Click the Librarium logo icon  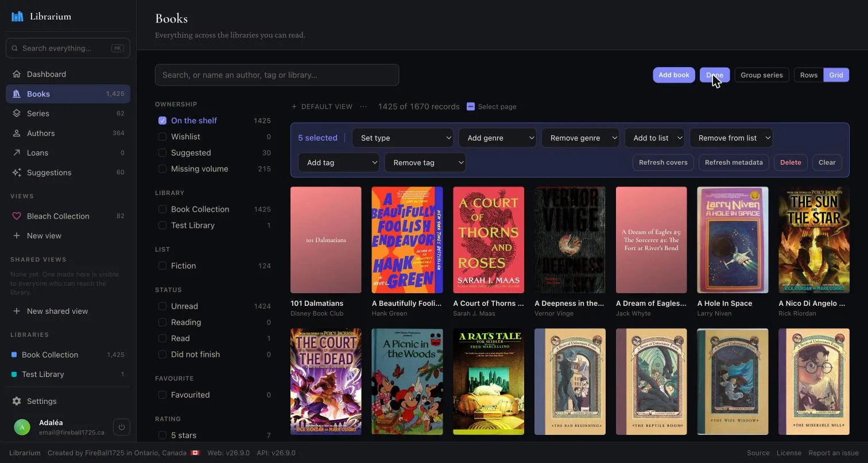click(x=17, y=16)
